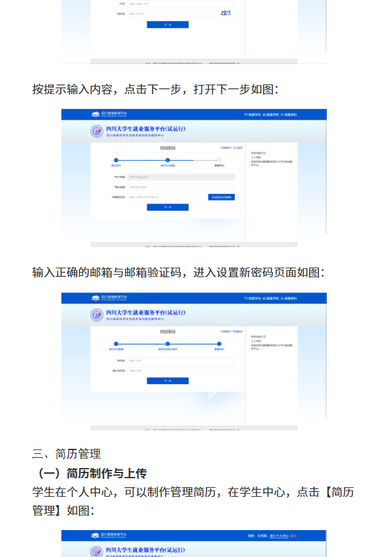The height and width of the screenshot is (557, 392).
Task: Click the enter personal center link in the resume screenshot
Action: pyautogui.click(x=279, y=536)
